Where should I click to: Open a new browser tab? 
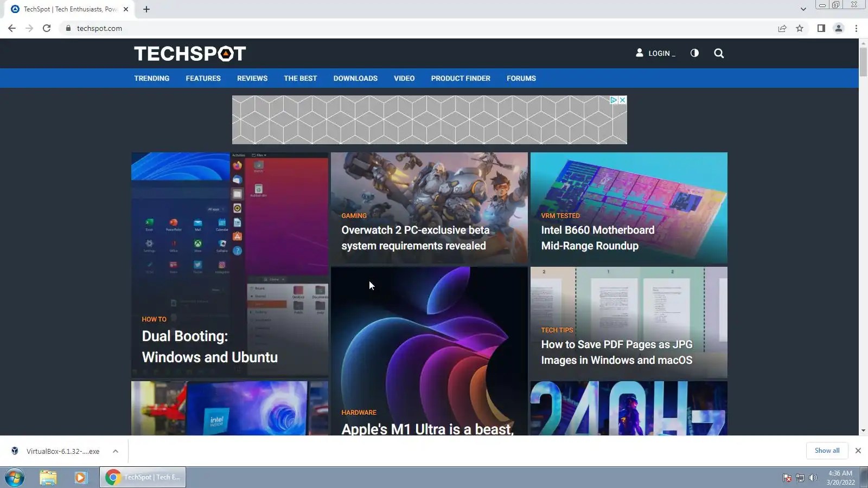[146, 9]
